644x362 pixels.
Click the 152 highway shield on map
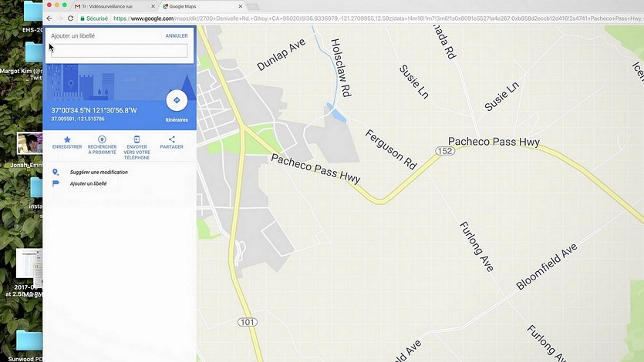point(445,151)
